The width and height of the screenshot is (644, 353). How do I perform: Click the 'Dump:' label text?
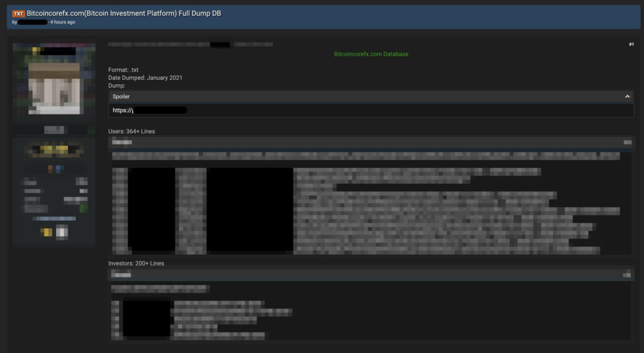point(116,86)
